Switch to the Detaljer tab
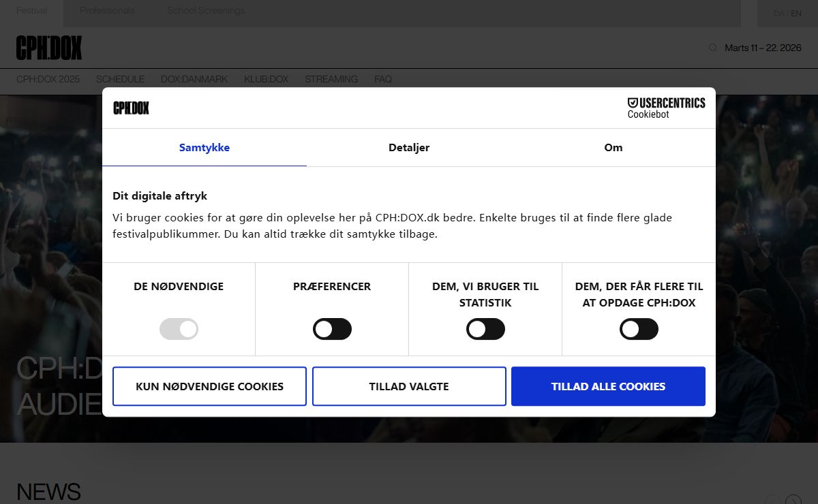818x504 pixels. pos(409,147)
